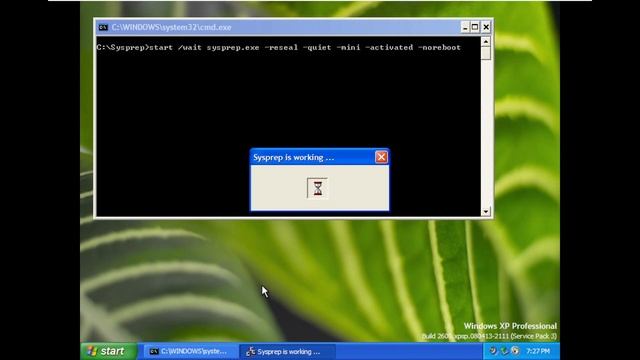Click the 'Sysprep is working ...' dialog title
The image size is (640, 360).
pos(293,157)
